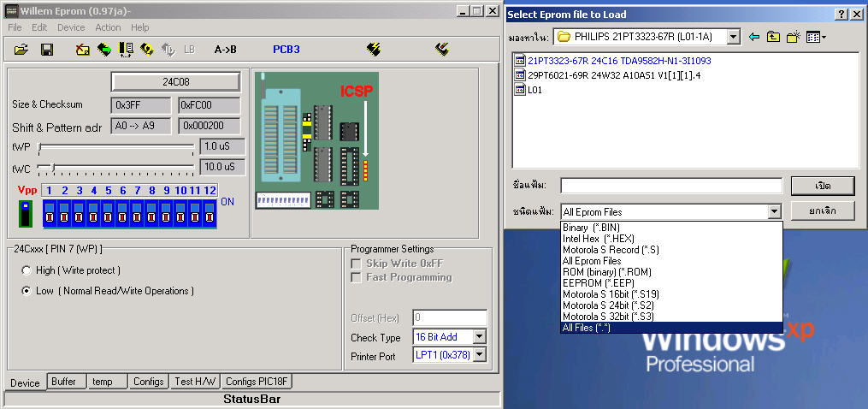
Task: Click the greyed LB lock bits toolbar item
Action: click(x=189, y=50)
